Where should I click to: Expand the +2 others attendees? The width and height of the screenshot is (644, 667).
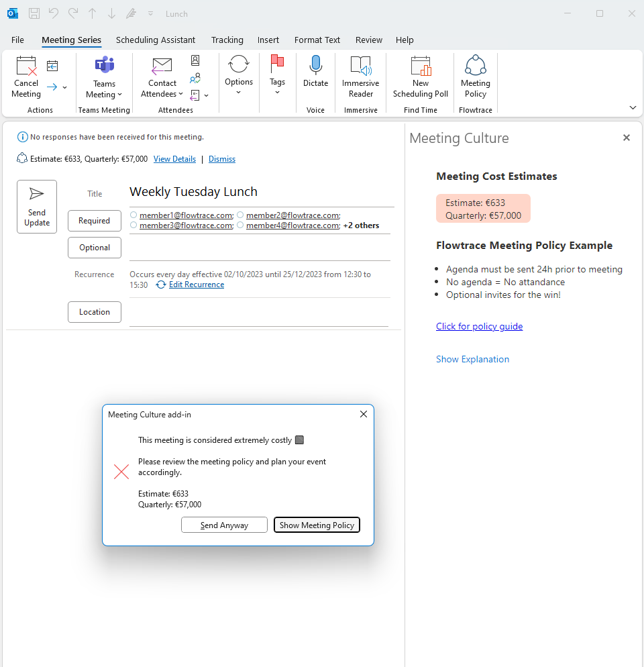[x=361, y=225]
